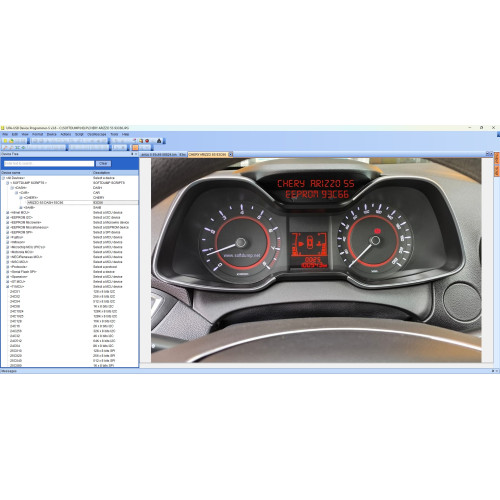Click the red stop toolbar icon
Screen dimensions: 500x500
pyautogui.click(x=147, y=141)
